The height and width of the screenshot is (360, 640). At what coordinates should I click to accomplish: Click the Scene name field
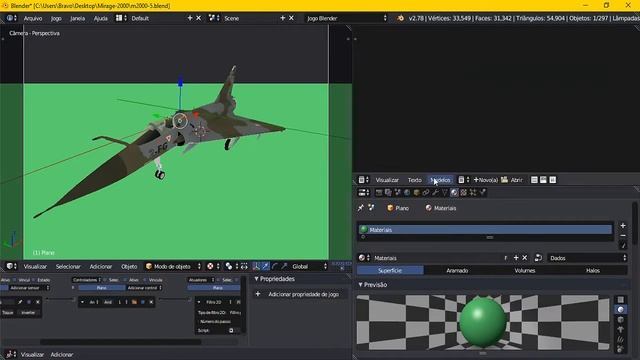coord(250,18)
